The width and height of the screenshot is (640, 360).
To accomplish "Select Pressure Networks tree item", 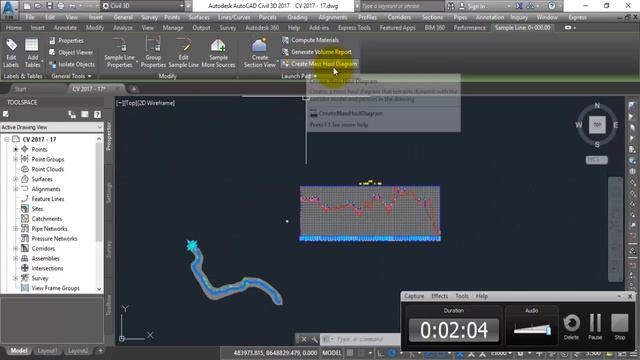I will coord(54,239).
